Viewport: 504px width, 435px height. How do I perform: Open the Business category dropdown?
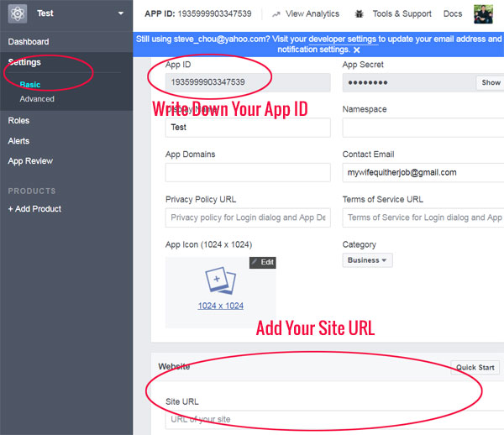coord(367,260)
